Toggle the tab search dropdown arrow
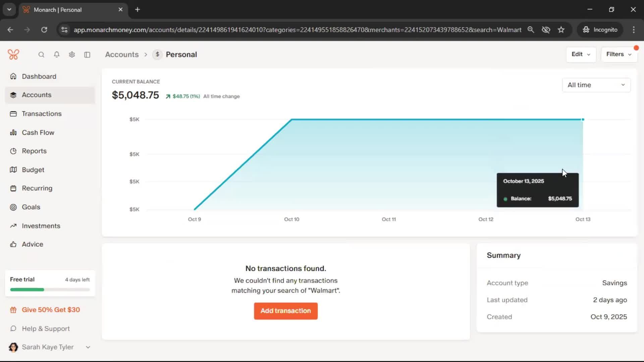The image size is (644, 362). 9,9
